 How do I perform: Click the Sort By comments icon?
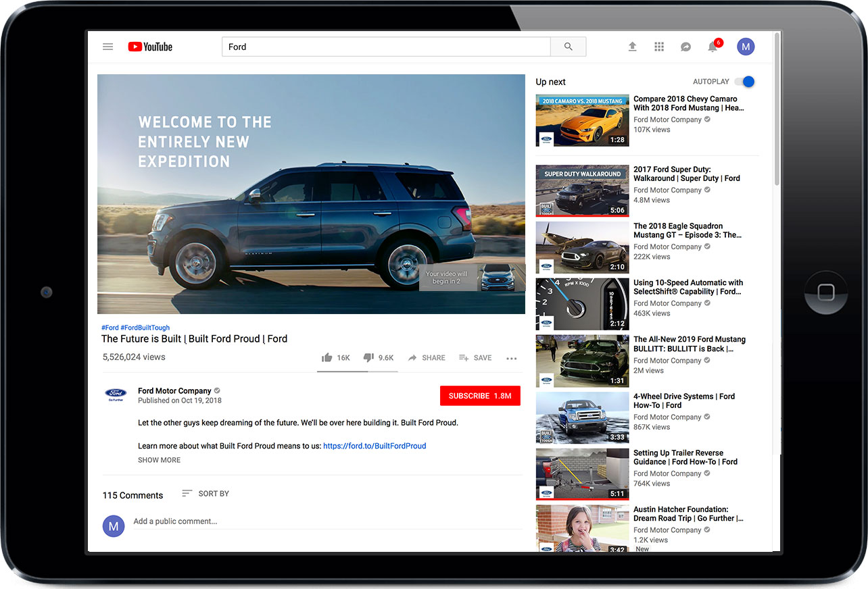tap(187, 494)
